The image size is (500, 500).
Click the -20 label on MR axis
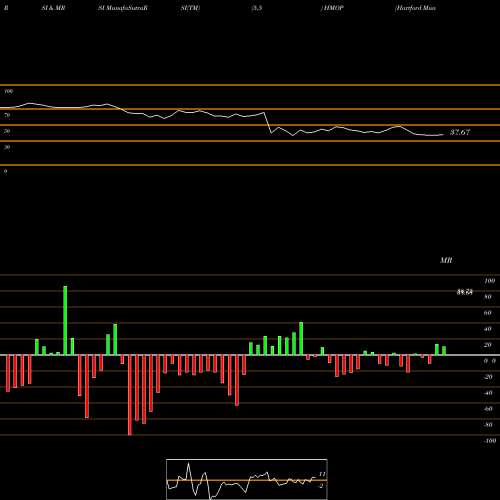[x=488, y=377]
